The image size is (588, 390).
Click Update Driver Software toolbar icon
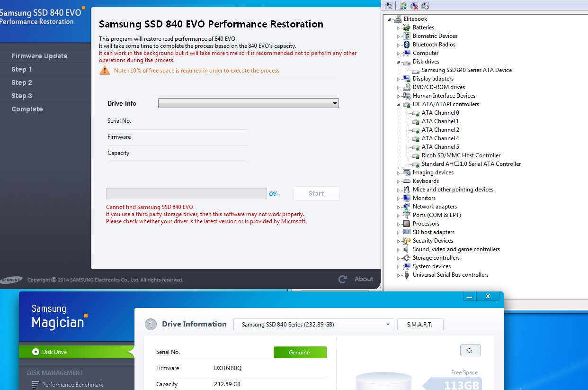tap(403, 6)
